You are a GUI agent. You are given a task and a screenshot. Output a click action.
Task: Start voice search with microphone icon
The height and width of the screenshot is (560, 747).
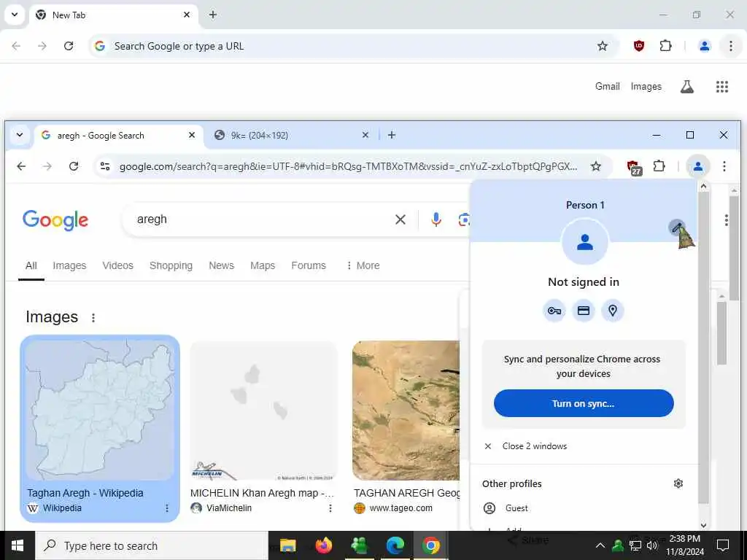436,219
